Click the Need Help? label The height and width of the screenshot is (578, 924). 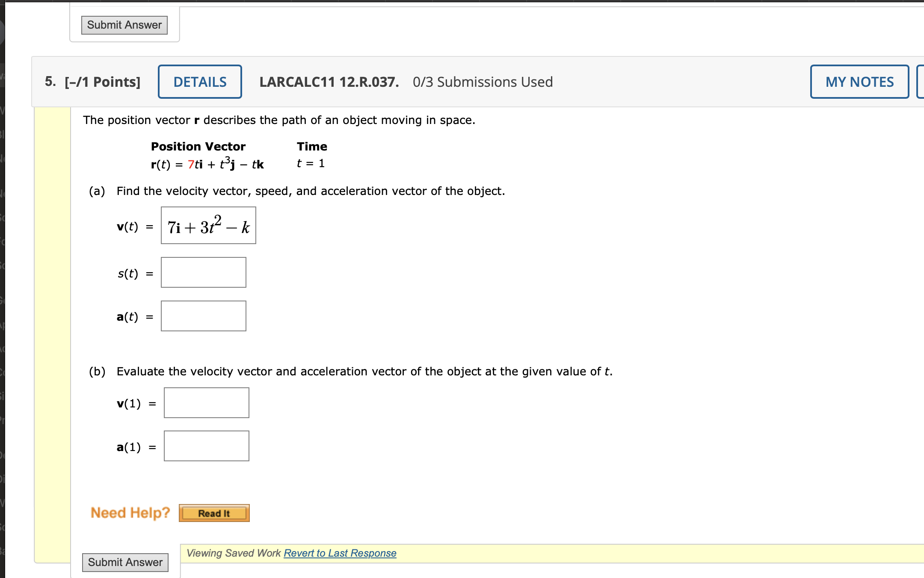click(130, 513)
